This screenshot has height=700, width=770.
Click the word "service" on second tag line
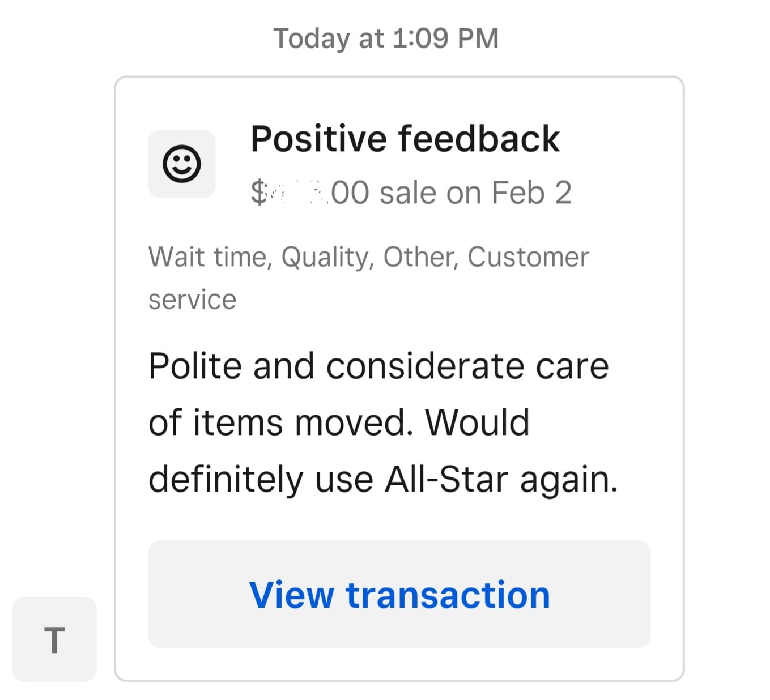[192, 300]
